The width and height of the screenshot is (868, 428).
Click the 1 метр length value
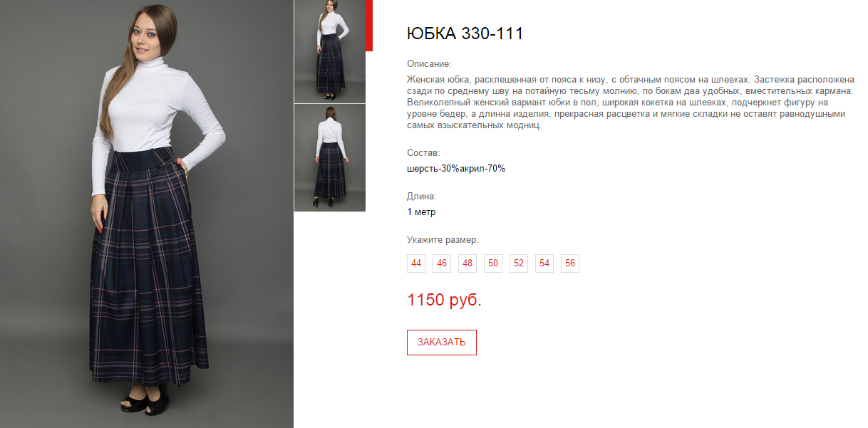(x=421, y=212)
